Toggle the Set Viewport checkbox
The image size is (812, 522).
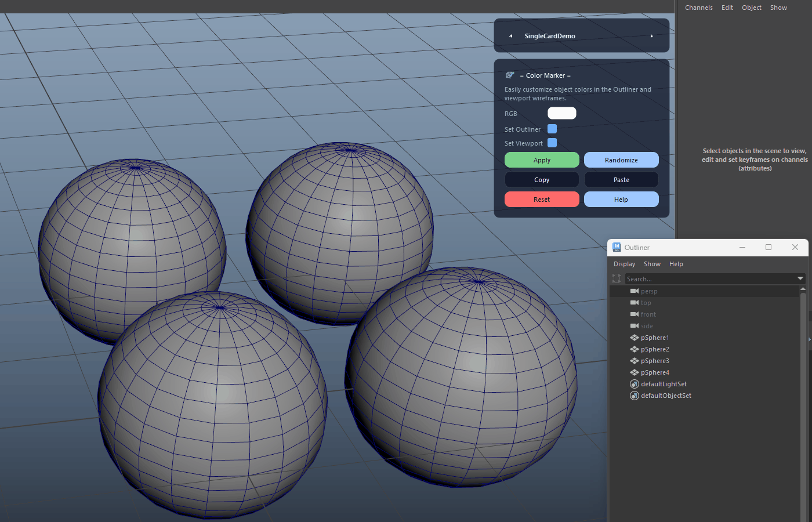tap(552, 143)
